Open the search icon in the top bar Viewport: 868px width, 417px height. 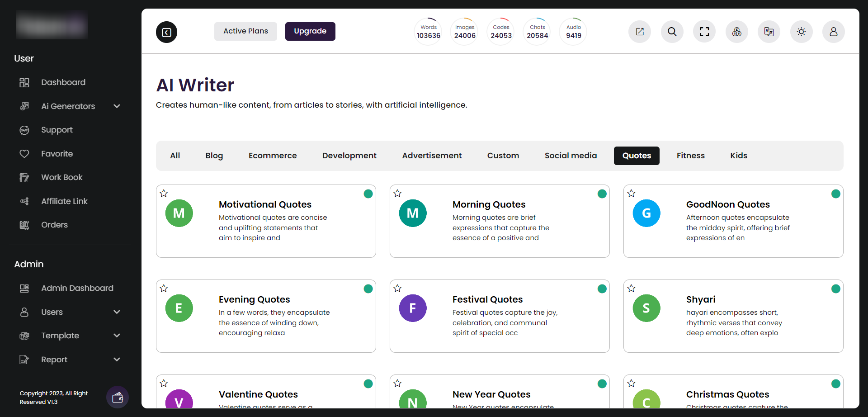coord(672,32)
